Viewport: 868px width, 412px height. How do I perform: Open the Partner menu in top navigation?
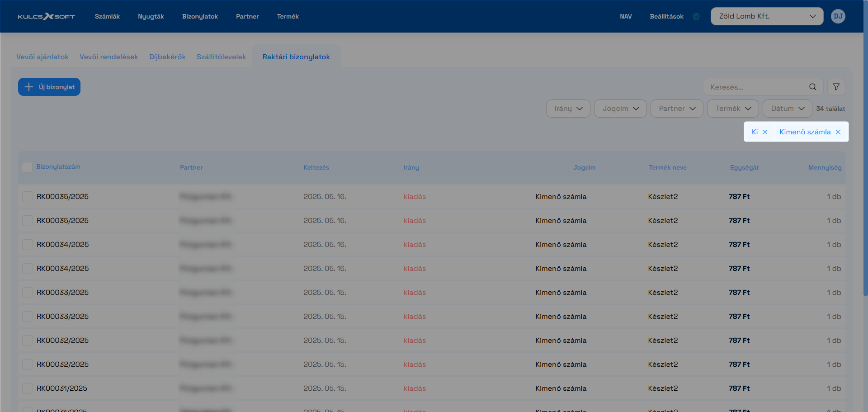(x=247, y=16)
